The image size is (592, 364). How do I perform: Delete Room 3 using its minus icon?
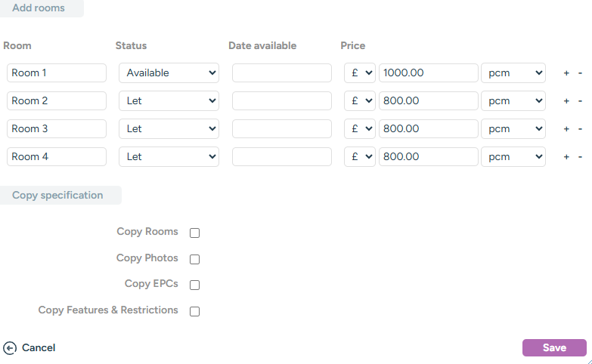[580, 129]
